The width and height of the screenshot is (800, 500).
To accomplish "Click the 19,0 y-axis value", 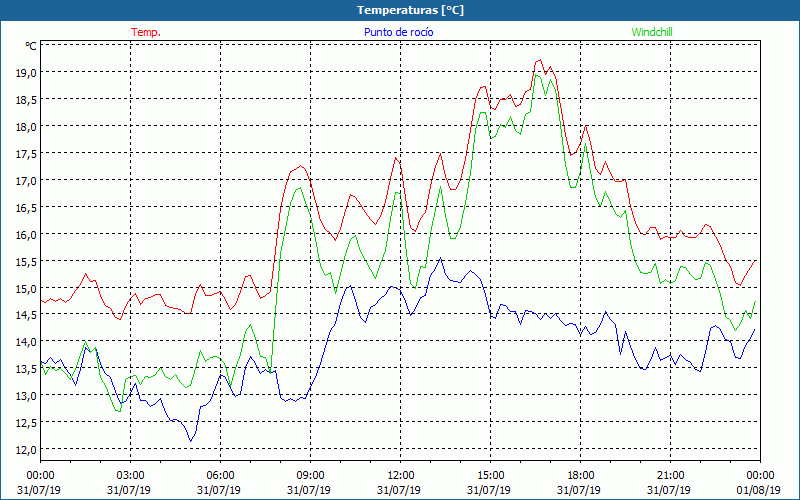I will pyautogui.click(x=26, y=72).
